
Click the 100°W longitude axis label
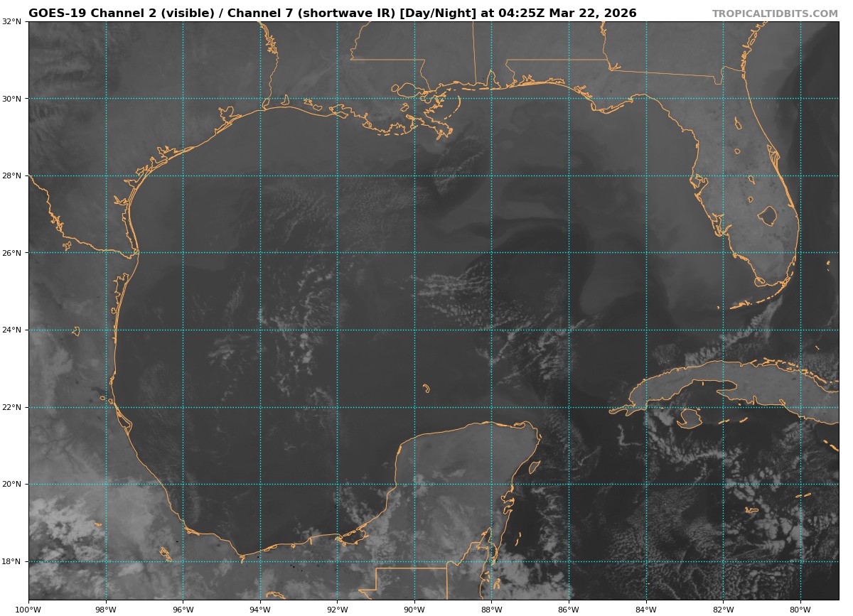pos(28,609)
